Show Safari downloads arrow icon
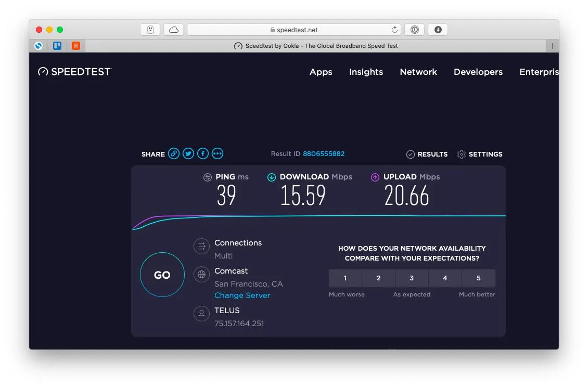 [438, 30]
